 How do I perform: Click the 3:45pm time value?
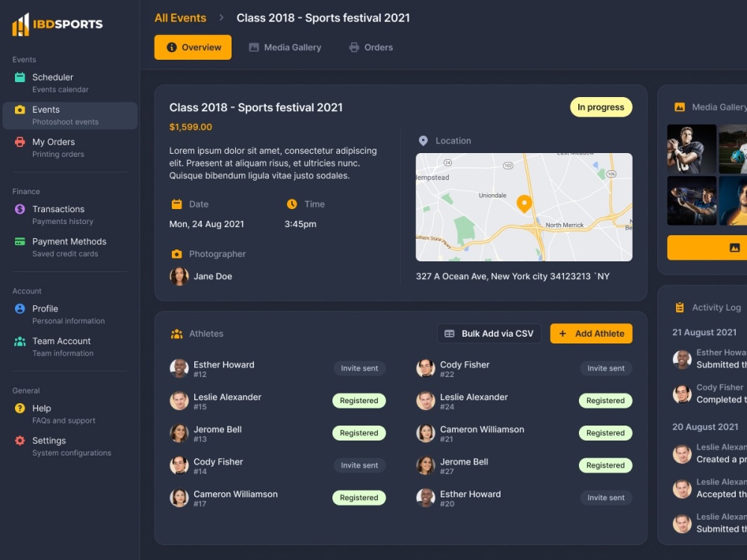[x=300, y=224]
